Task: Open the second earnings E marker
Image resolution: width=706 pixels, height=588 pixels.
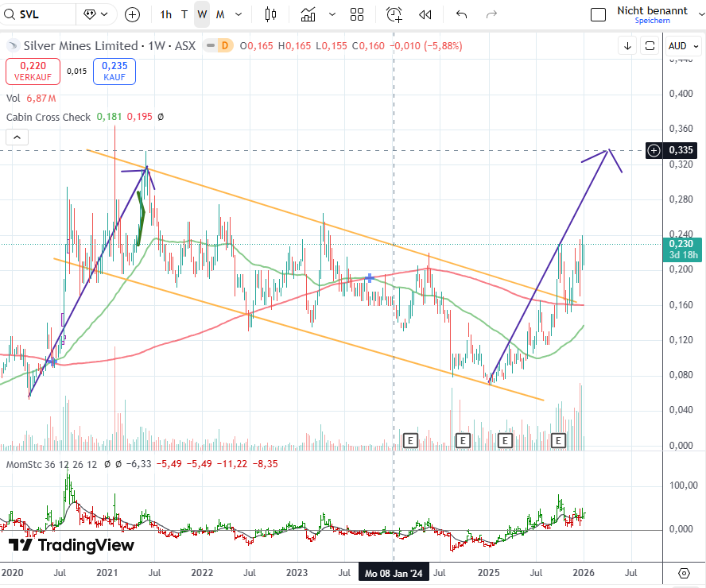Action: click(x=463, y=440)
